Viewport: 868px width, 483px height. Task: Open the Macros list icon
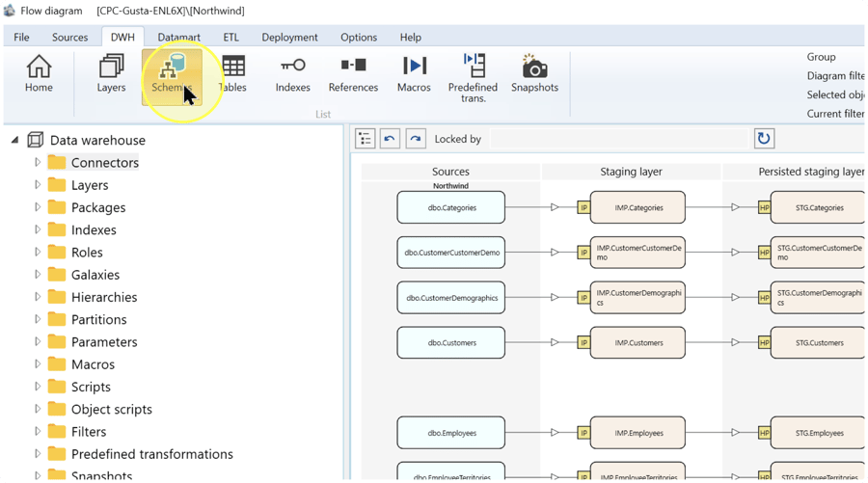[414, 73]
